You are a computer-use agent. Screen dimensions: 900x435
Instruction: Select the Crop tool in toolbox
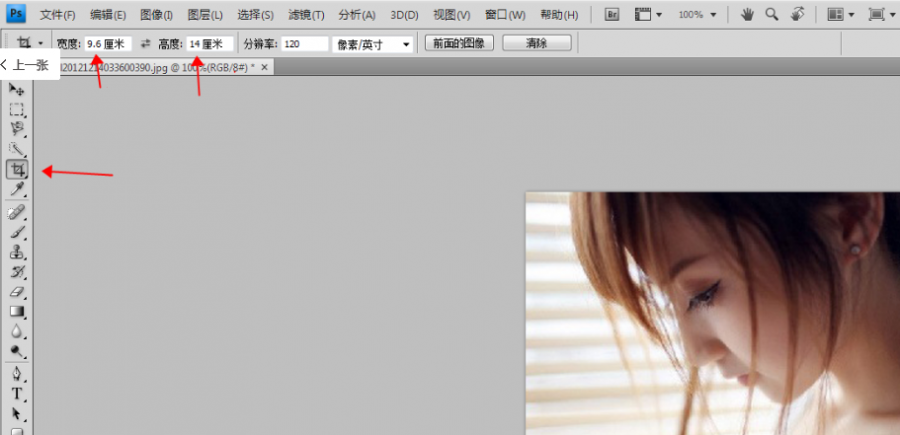tap(17, 169)
